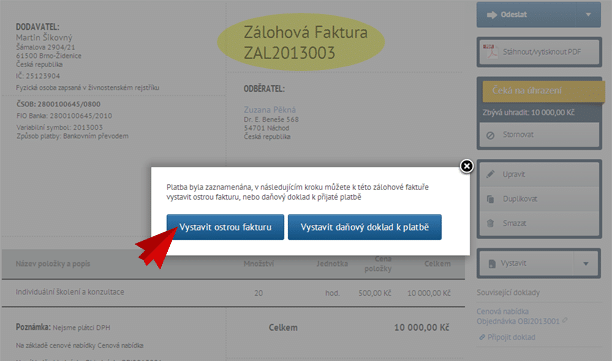Click the Jednotka column header
The image size is (612, 361).
(332, 264)
